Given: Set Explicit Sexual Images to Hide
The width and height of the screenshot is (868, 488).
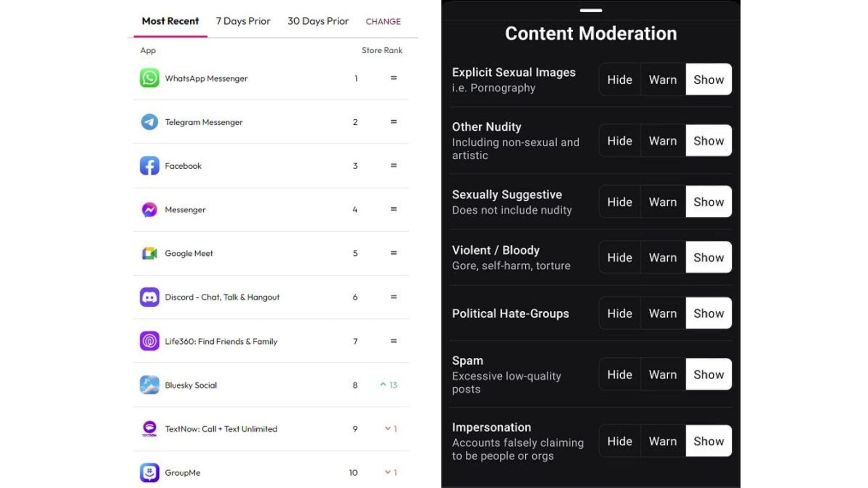Looking at the screenshot, I should point(619,80).
